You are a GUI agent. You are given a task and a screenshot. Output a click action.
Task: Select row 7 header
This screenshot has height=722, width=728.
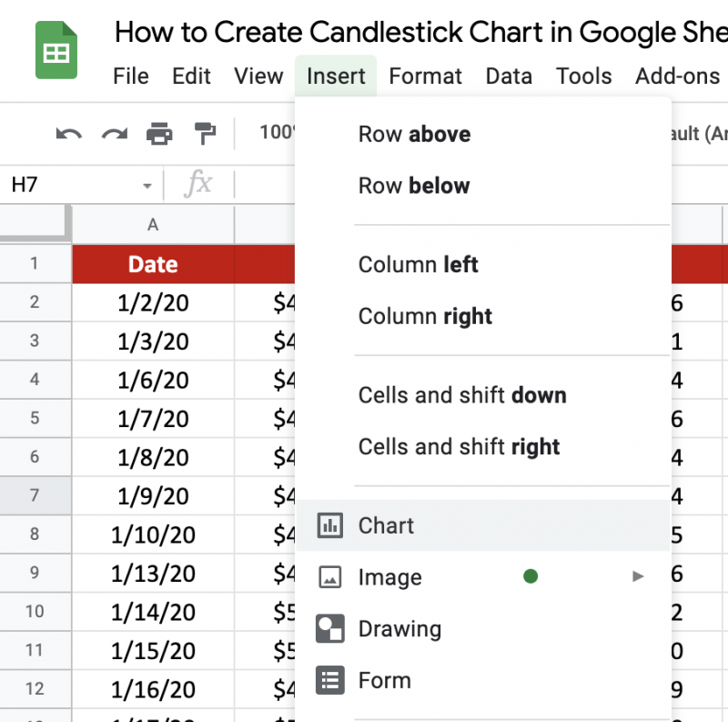click(x=35, y=496)
